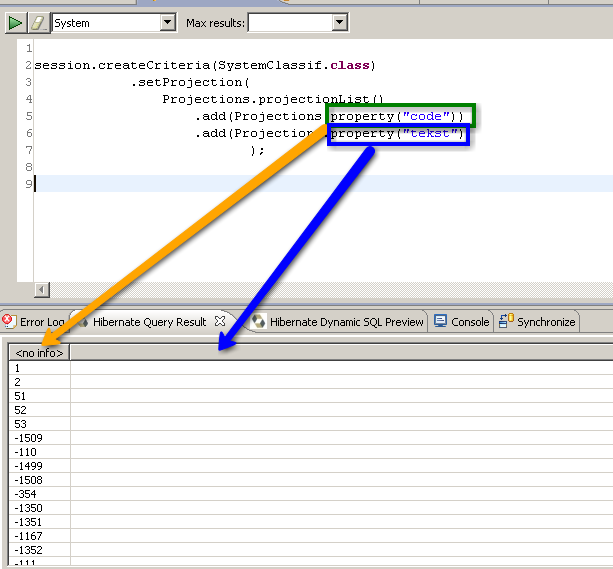Click the Error Log red icon
The height and width of the screenshot is (569, 613).
coord(9,321)
